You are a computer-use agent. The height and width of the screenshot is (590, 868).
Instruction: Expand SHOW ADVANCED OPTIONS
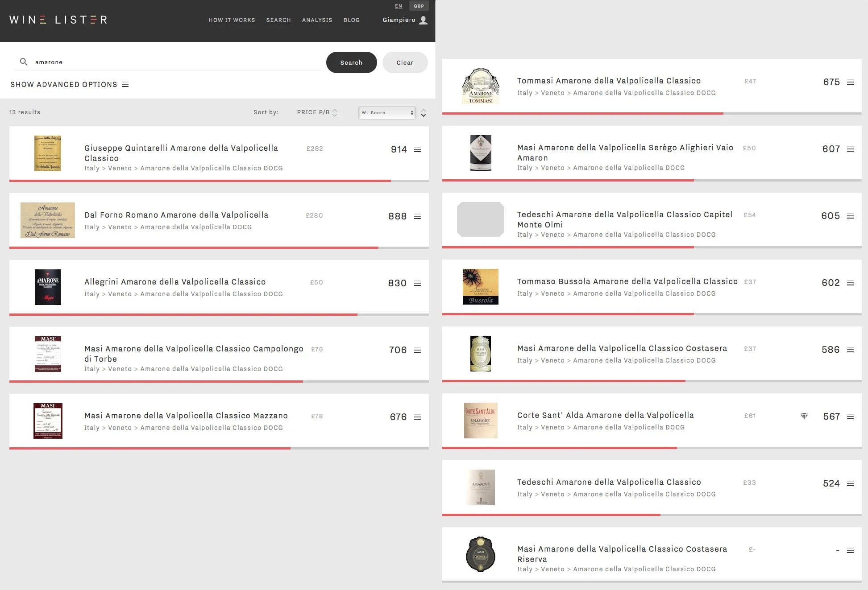[x=69, y=85]
